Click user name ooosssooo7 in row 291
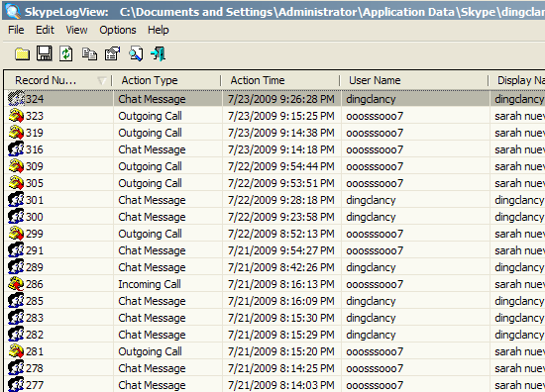 (x=375, y=250)
